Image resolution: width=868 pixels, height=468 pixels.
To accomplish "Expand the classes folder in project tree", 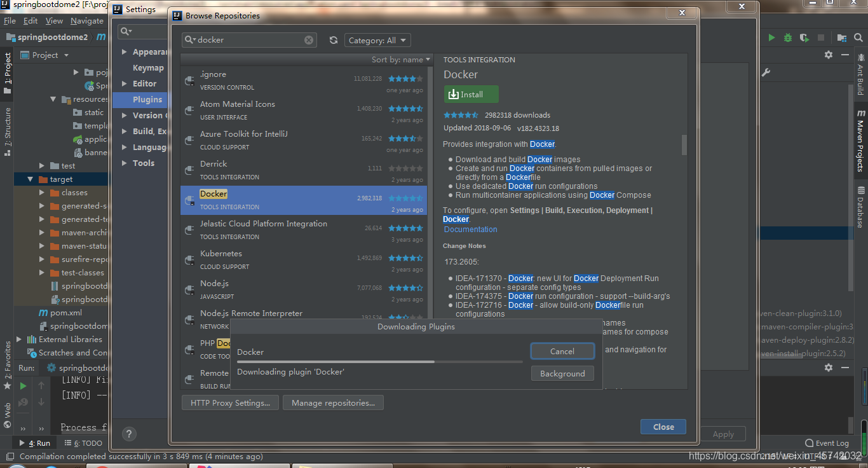I will coord(41,193).
